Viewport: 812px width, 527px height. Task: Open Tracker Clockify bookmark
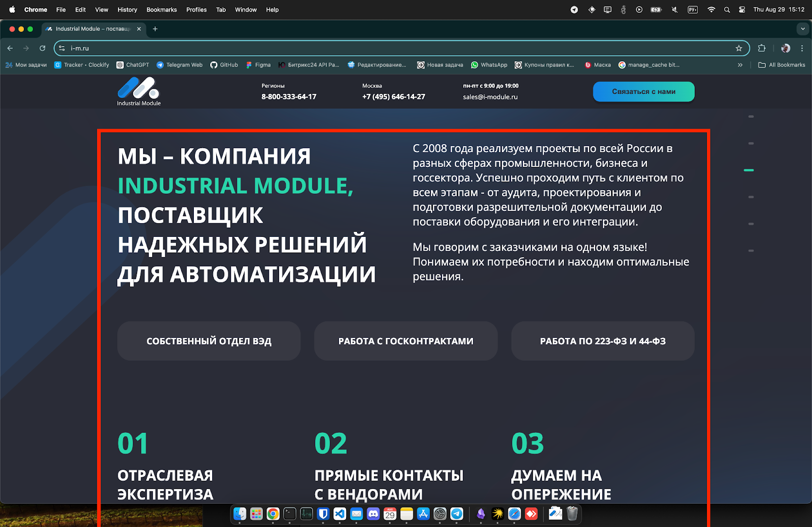click(x=82, y=65)
